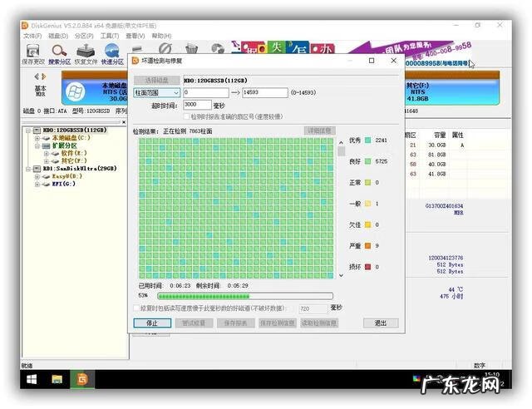Click the teal 优秀 legend swatch

367,140
